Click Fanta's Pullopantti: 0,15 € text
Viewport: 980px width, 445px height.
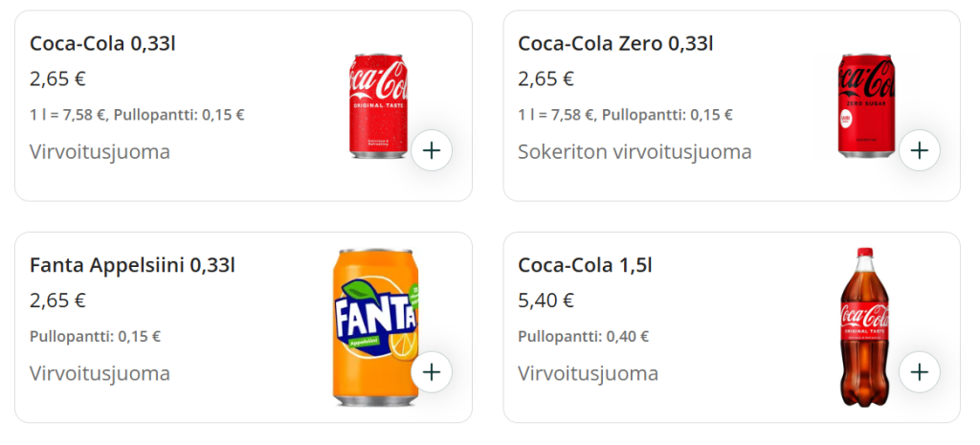95,337
